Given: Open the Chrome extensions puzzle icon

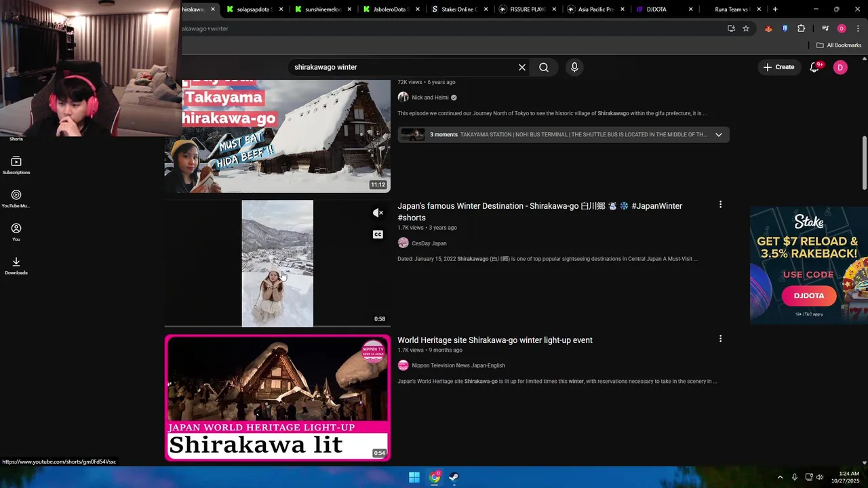Looking at the screenshot, I should click(801, 28).
